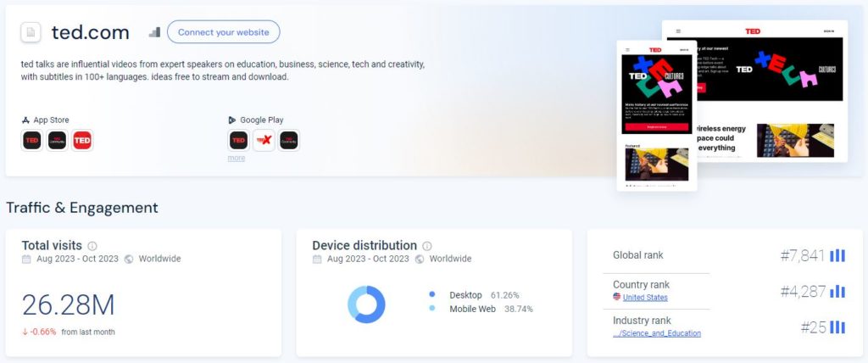Click the US flag icon
The width and height of the screenshot is (868, 363).
[x=617, y=297]
